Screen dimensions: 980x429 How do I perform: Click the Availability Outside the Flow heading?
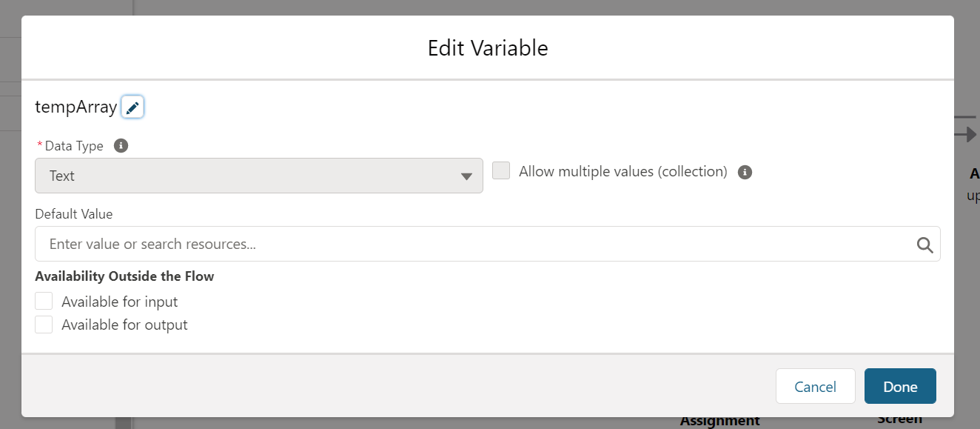point(124,276)
